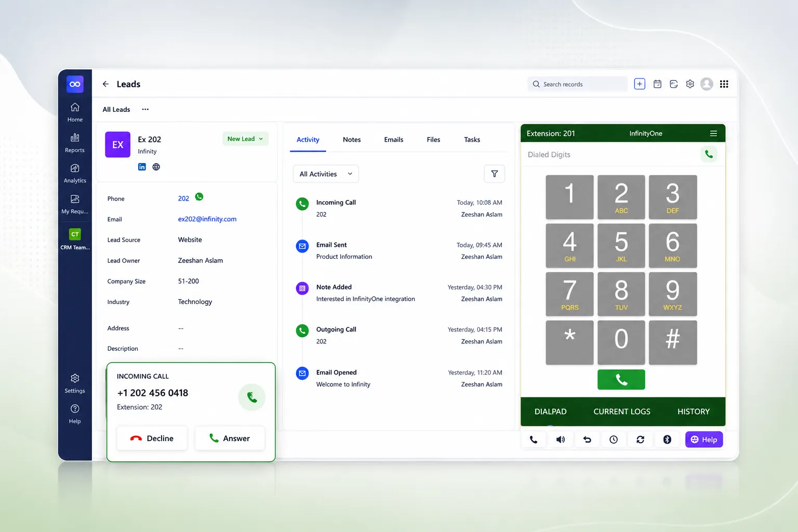Expand the New Lead status dropdown

[245, 139]
